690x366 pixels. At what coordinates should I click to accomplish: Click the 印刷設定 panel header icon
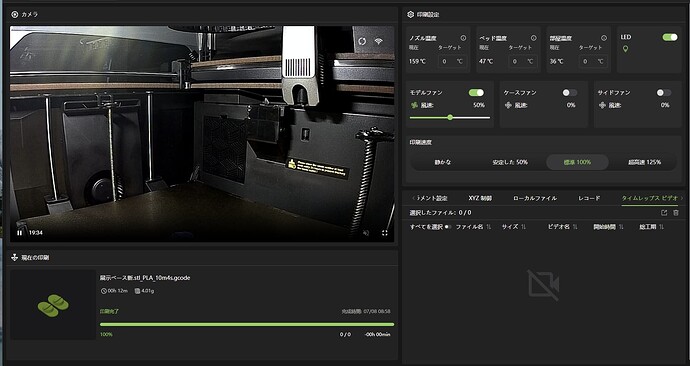click(410, 15)
